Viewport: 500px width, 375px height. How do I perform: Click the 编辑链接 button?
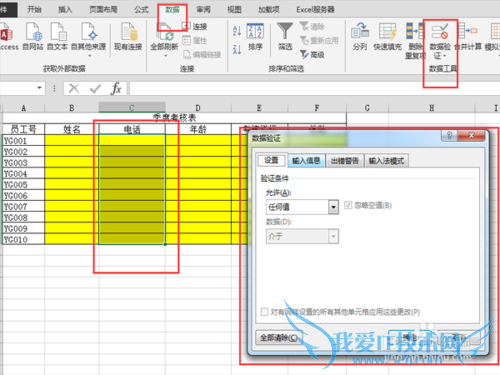pyautogui.click(x=202, y=55)
